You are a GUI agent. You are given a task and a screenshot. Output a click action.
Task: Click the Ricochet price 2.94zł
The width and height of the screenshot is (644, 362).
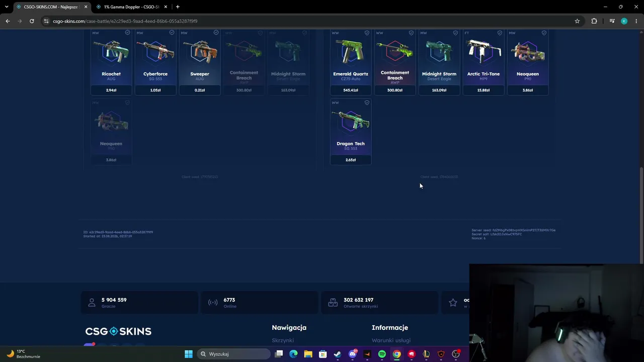point(111,90)
